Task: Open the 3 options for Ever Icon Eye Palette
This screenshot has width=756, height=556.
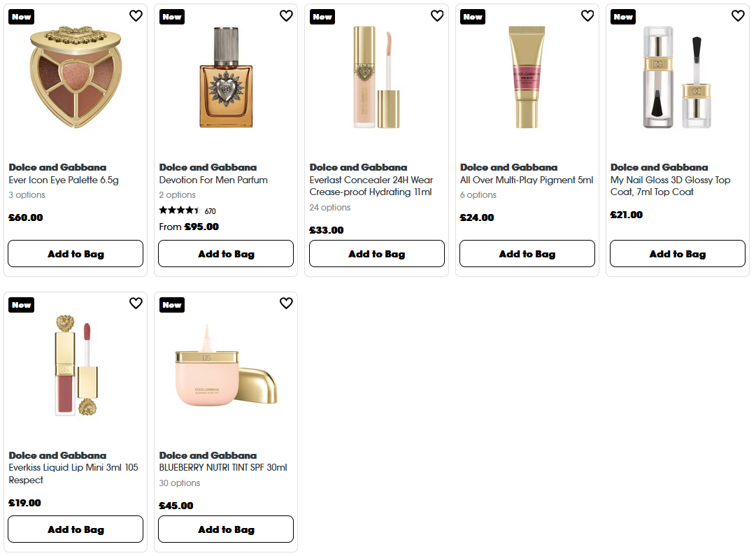Action: coord(27,194)
